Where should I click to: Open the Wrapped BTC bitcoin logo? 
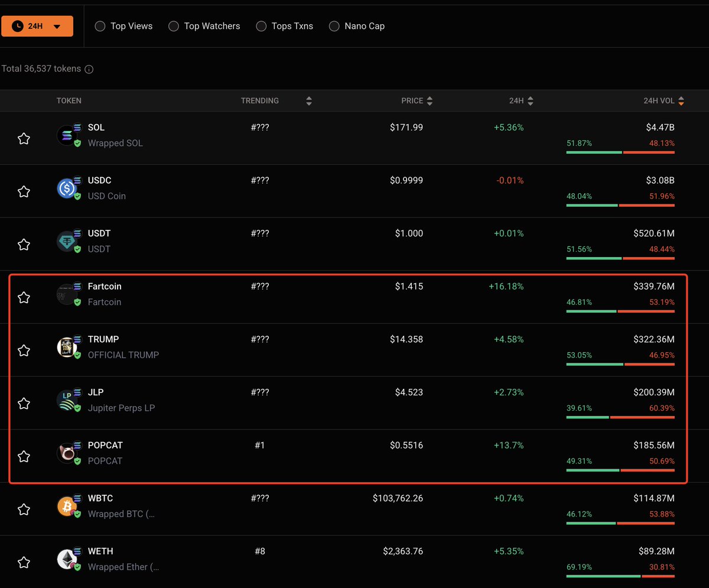click(67, 506)
